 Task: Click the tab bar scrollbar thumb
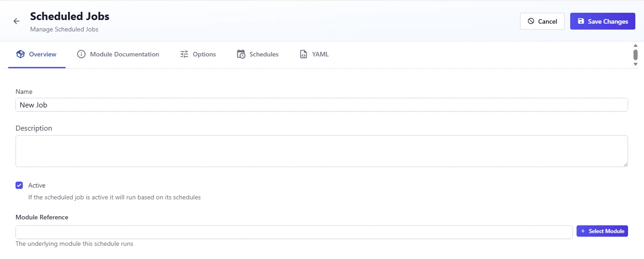click(x=635, y=55)
